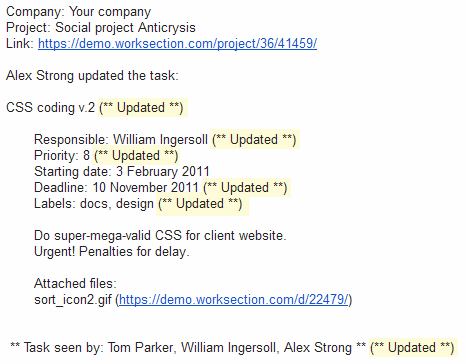466x364 pixels.
Task: Click the task title CSS coding v.2
Action: pyautogui.click(x=50, y=108)
